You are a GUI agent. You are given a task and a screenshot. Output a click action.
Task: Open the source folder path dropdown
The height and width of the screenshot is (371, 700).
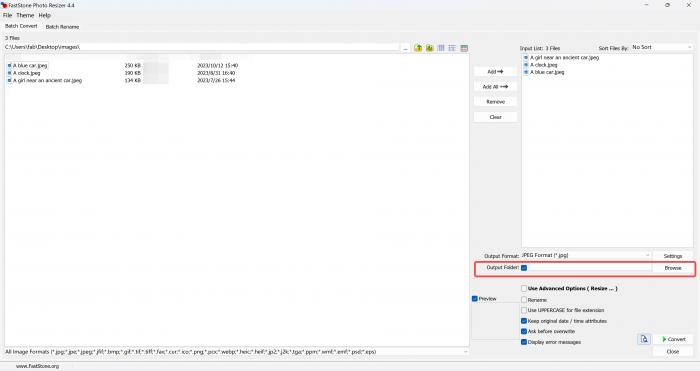coord(202,47)
